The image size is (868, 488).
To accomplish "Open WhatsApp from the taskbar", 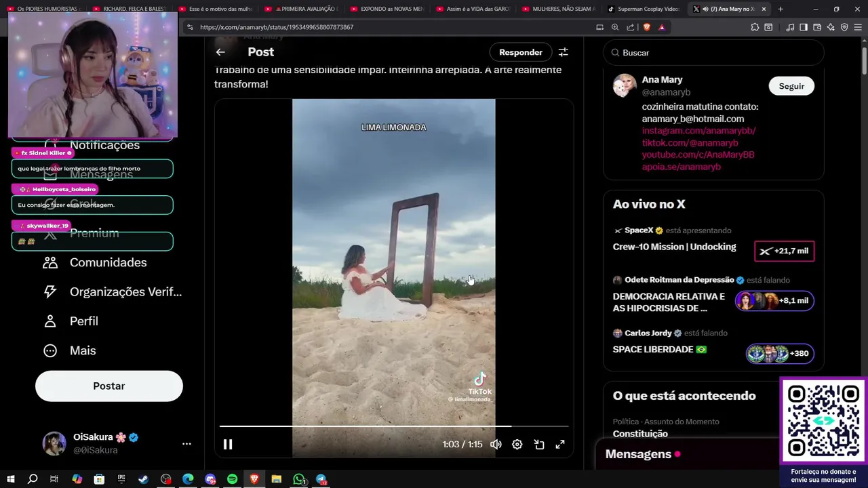I will tap(299, 479).
